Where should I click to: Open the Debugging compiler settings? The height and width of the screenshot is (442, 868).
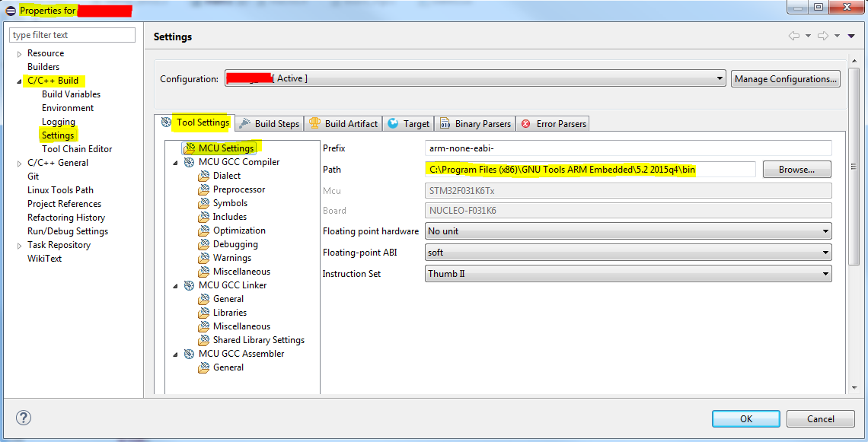pyautogui.click(x=235, y=244)
